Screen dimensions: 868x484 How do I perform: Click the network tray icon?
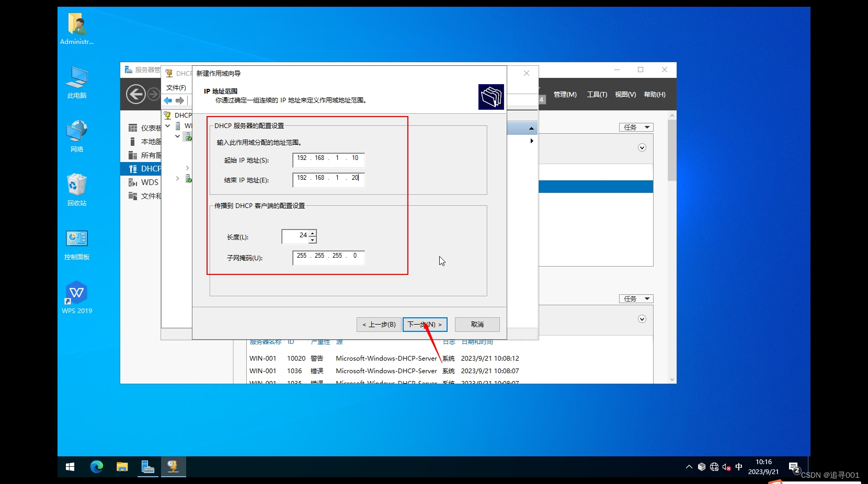(714, 467)
